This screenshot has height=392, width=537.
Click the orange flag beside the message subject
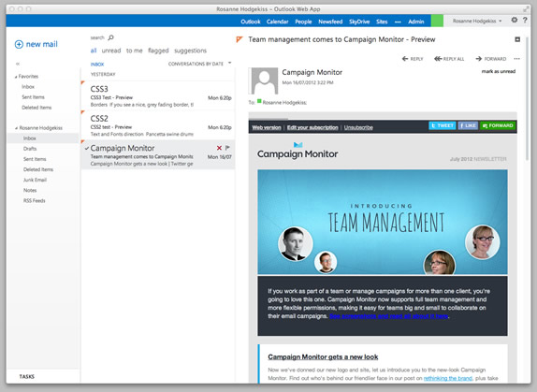coord(239,39)
